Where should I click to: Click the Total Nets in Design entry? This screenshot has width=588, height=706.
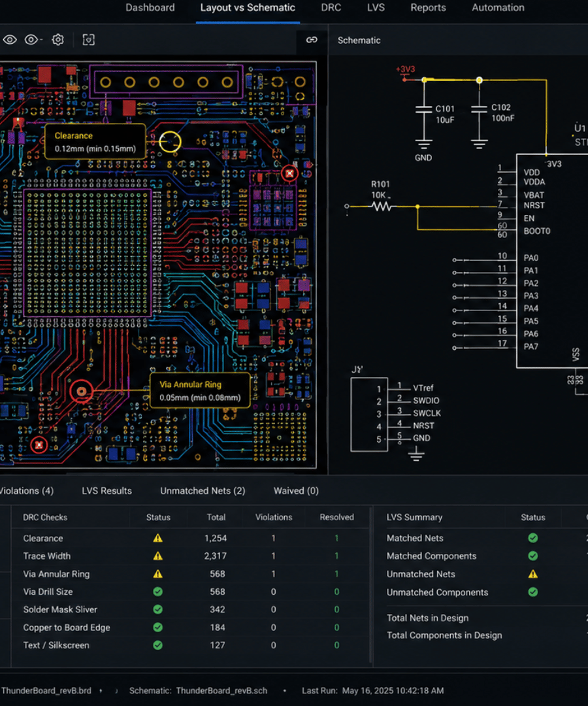tap(427, 618)
